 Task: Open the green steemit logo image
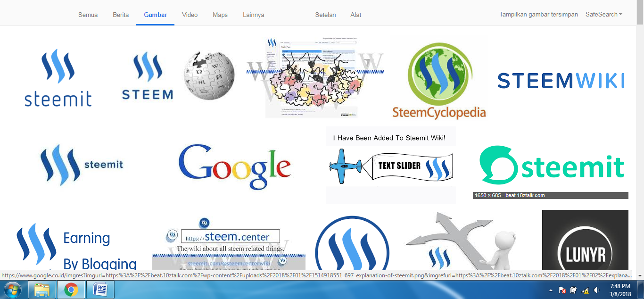pos(552,165)
